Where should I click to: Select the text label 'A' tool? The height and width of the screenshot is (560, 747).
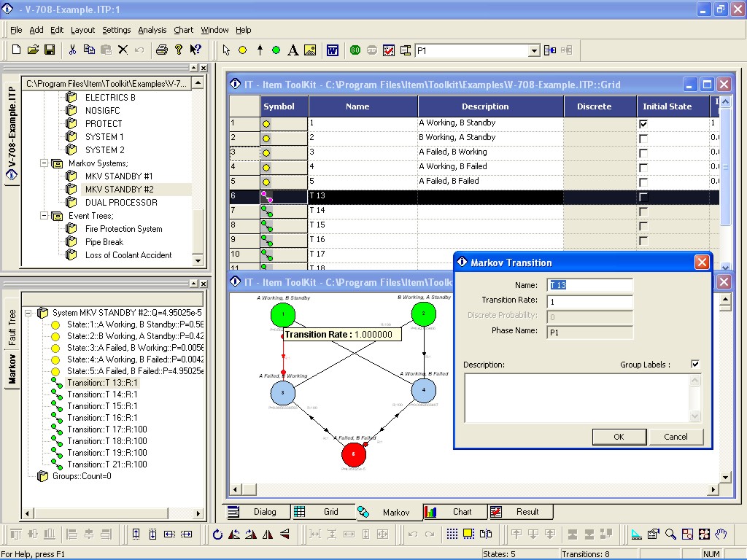(293, 50)
